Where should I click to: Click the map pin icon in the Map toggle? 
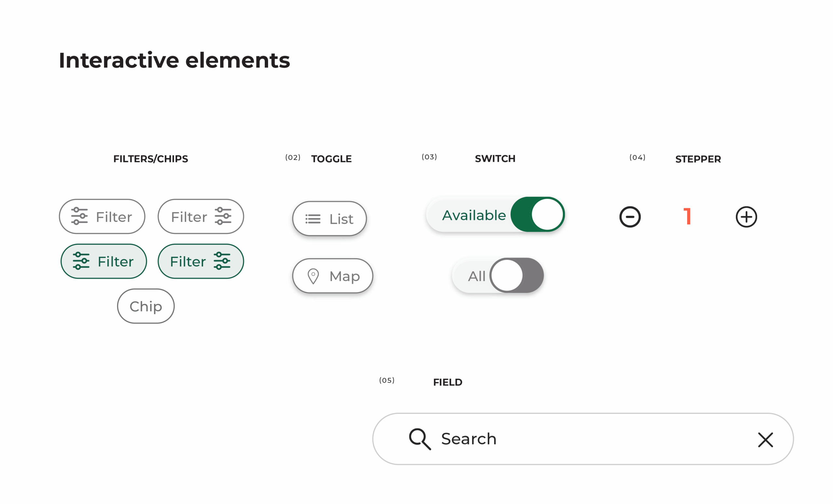tap(313, 276)
